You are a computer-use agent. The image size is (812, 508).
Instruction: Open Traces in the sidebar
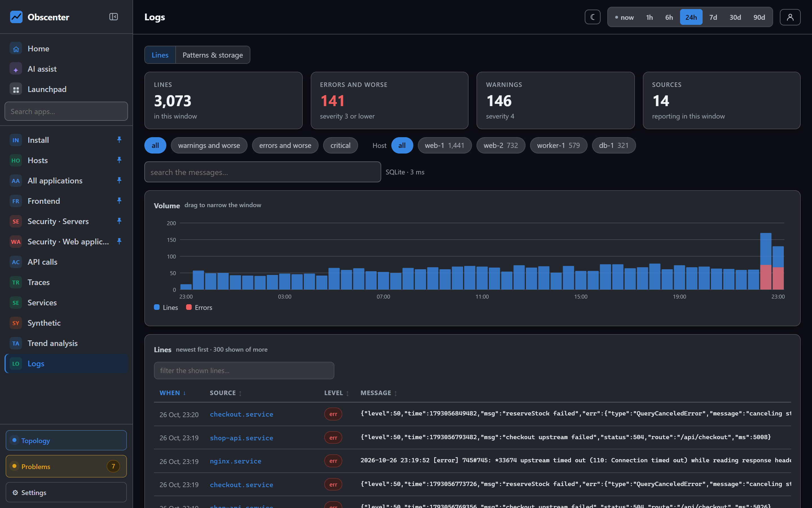(x=66, y=282)
